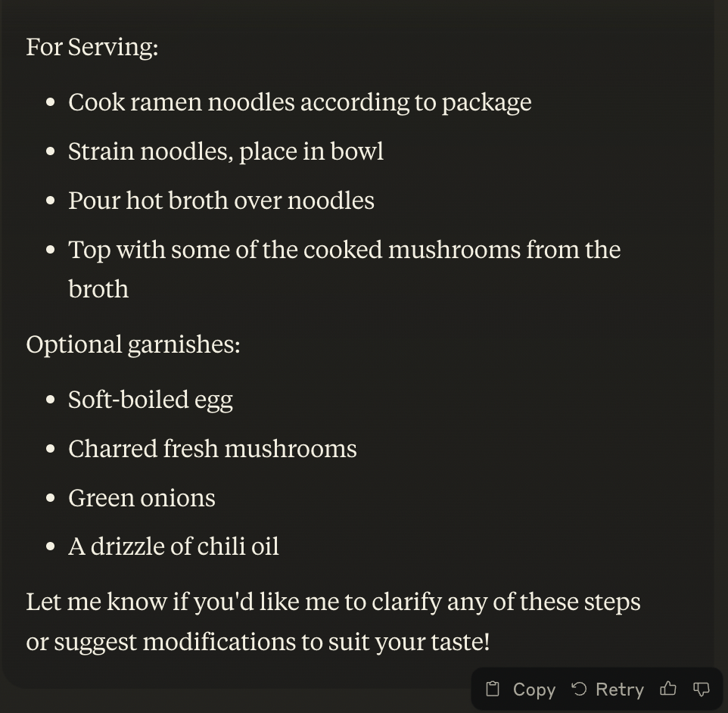Image resolution: width=728 pixels, height=713 pixels.
Task: Click the "Charred fresh mushrooms" list item
Action: tap(212, 449)
